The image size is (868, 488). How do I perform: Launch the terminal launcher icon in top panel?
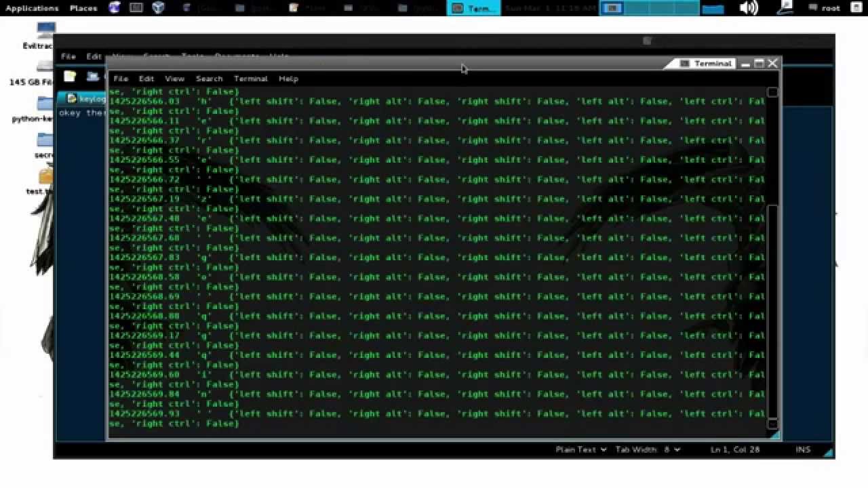click(x=136, y=8)
